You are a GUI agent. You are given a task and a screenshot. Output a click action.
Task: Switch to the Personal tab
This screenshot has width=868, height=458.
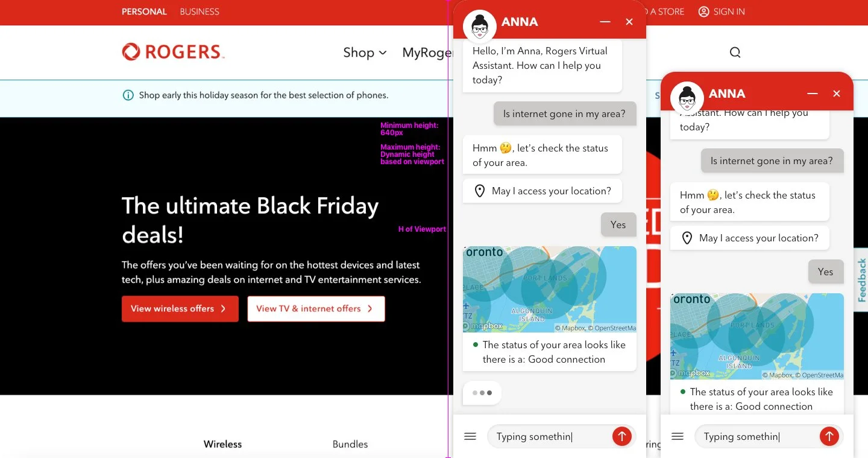(143, 11)
